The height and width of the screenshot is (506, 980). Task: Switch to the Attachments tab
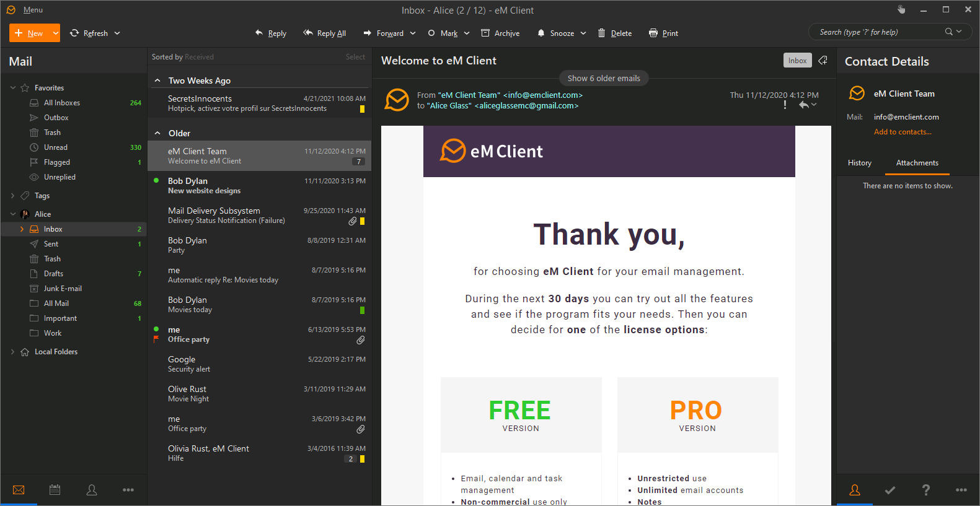tap(917, 163)
